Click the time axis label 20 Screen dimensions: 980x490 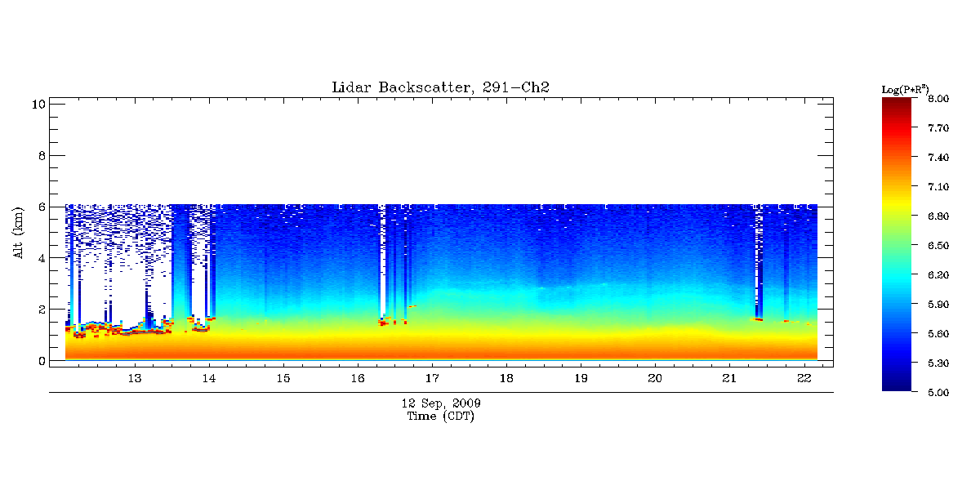(x=655, y=379)
